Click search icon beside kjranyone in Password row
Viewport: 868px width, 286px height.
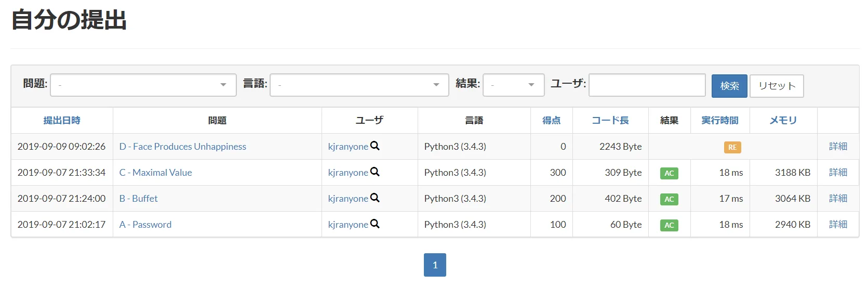pos(375,224)
